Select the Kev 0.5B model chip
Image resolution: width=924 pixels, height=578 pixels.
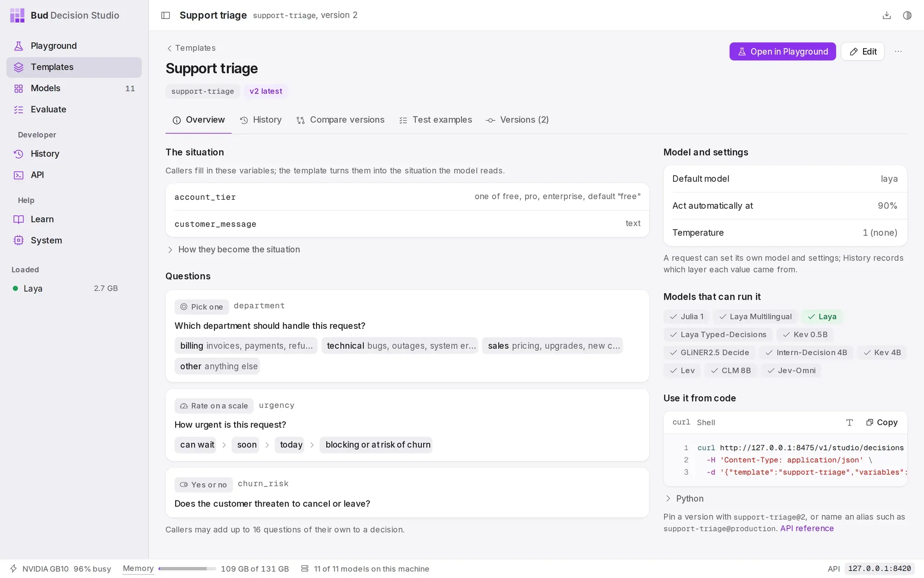click(x=805, y=335)
